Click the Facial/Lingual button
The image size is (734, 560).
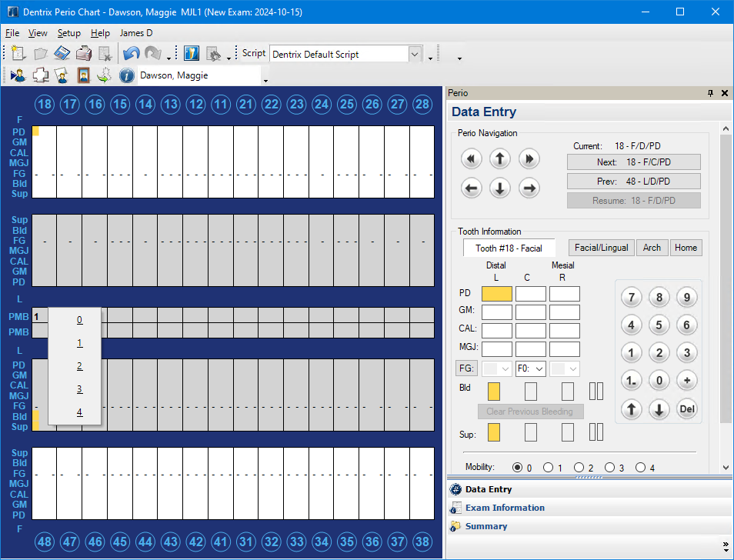pos(601,248)
